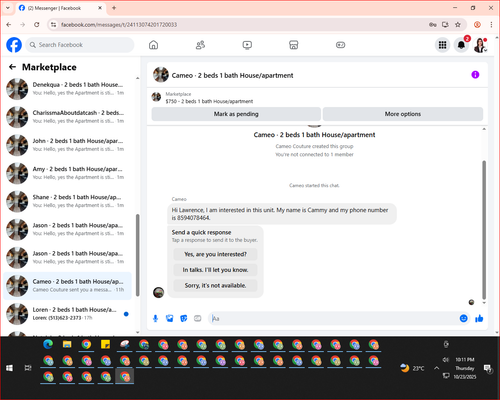Open the Shane conversation
This screenshot has width=500, height=400.
pos(68,201)
